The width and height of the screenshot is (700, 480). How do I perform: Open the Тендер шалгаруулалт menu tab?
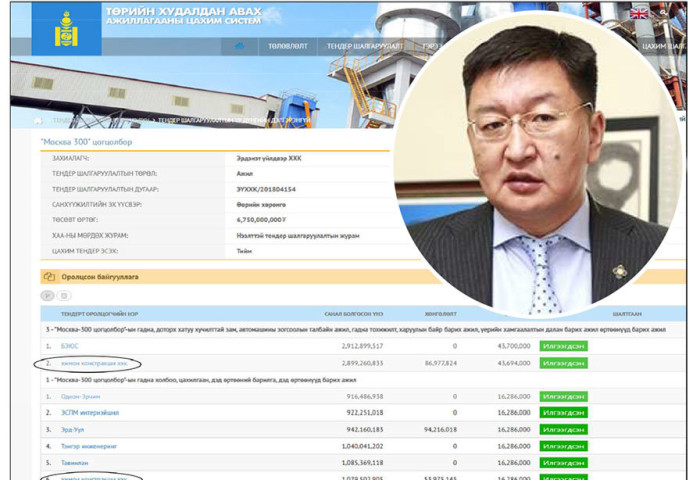pyautogui.click(x=363, y=46)
